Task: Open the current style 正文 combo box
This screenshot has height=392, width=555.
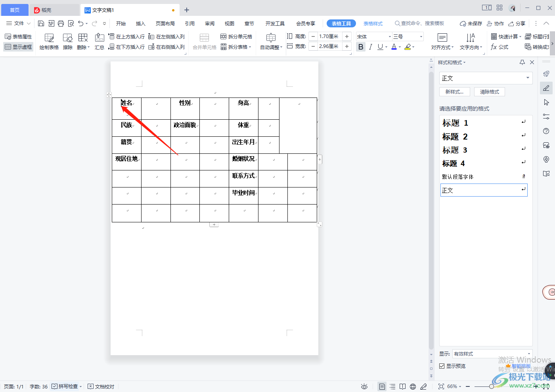Action: (x=486, y=78)
